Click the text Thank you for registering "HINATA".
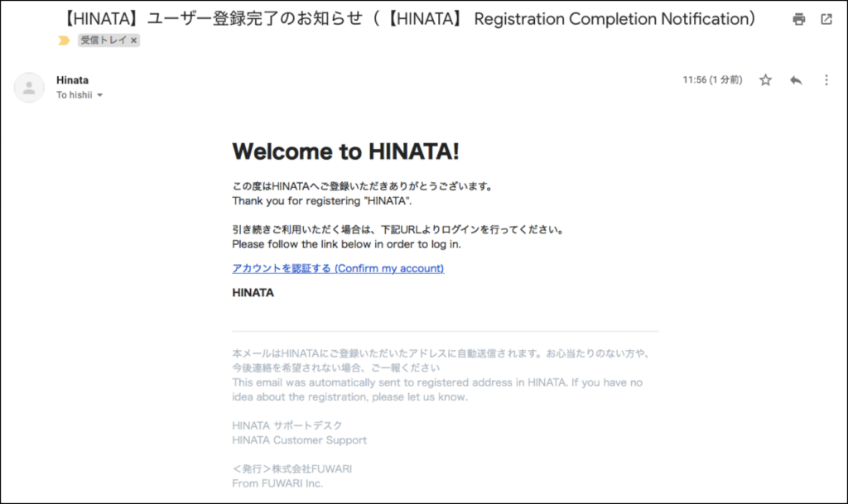Viewport: 848px width, 504px height. [322, 201]
